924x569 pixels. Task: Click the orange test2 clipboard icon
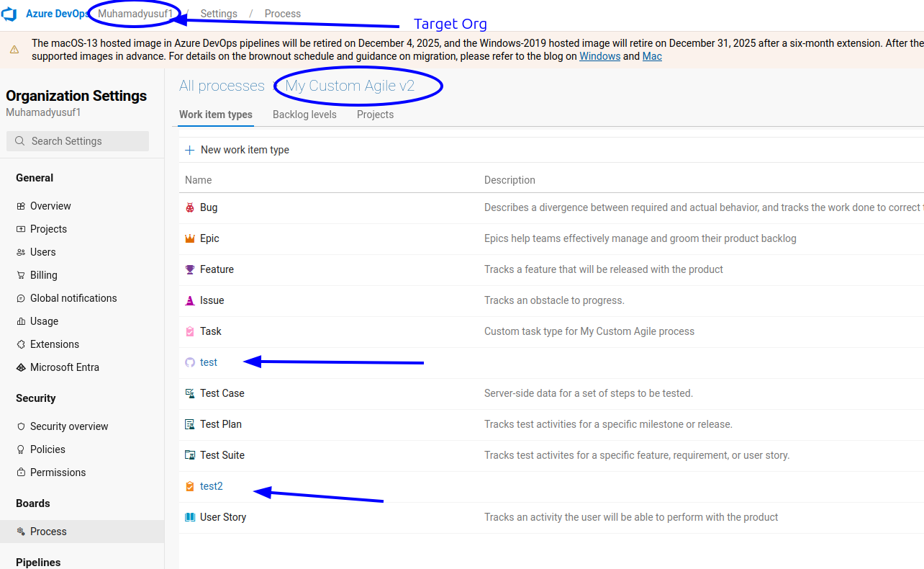click(x=190, y=486)
